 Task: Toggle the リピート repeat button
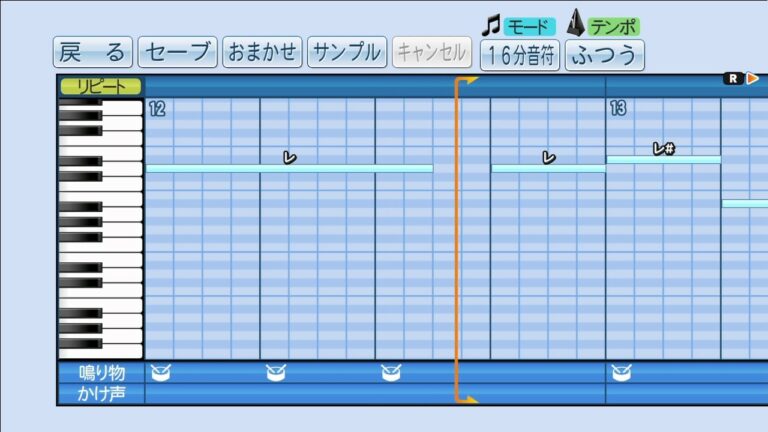point(101,87)
